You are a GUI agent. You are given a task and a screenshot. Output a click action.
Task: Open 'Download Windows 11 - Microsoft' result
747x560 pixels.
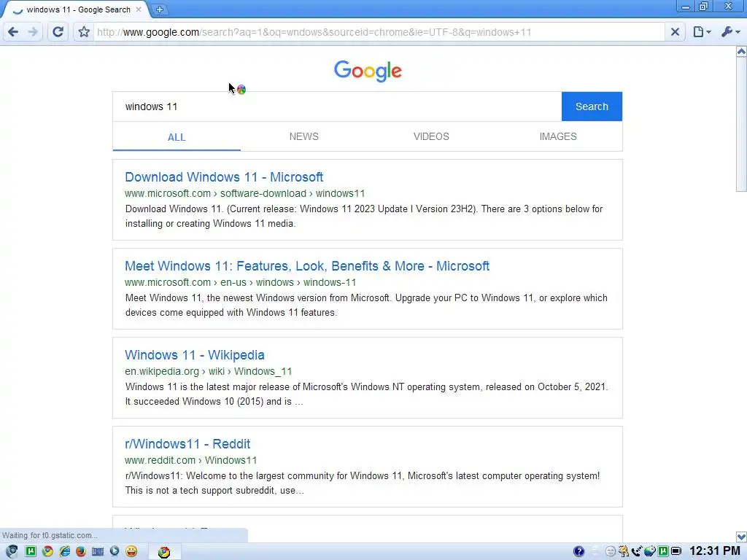(224, 177)
